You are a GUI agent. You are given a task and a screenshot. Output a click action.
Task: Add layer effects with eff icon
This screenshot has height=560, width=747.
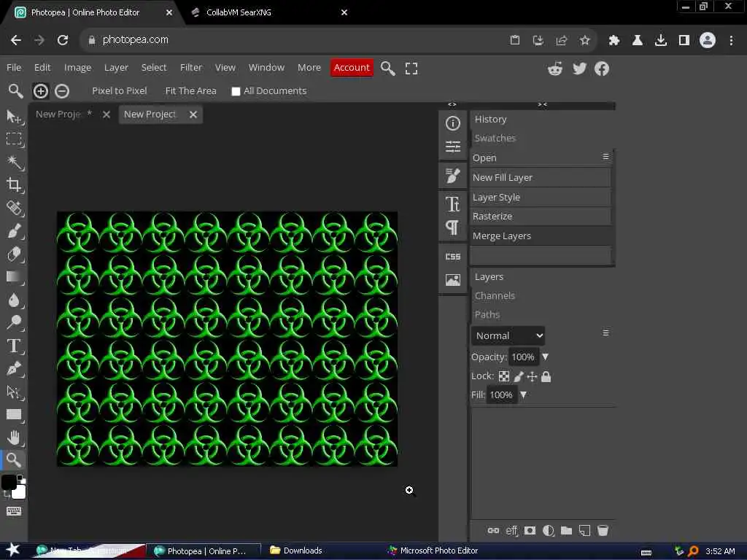click(x=511, y=531)
